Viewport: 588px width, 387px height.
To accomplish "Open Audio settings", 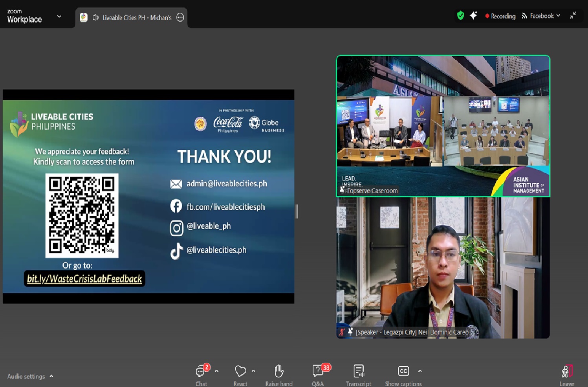I will click(26, 376).
